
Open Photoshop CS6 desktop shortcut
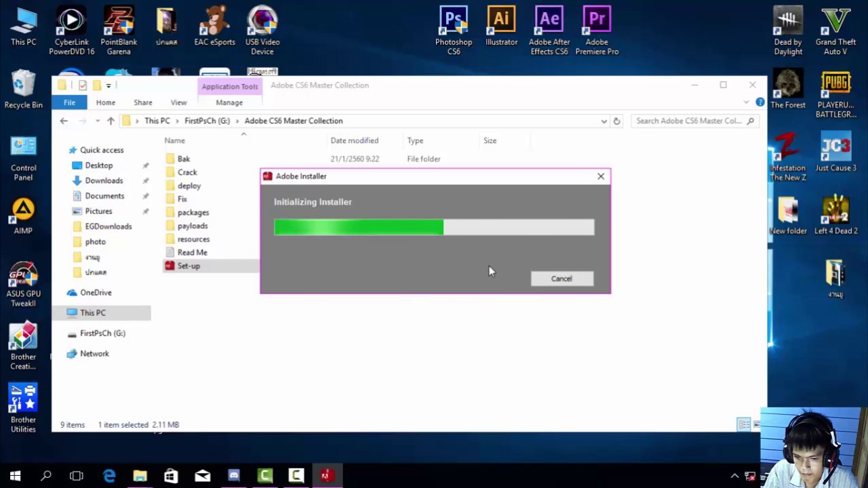coord(453,30)
